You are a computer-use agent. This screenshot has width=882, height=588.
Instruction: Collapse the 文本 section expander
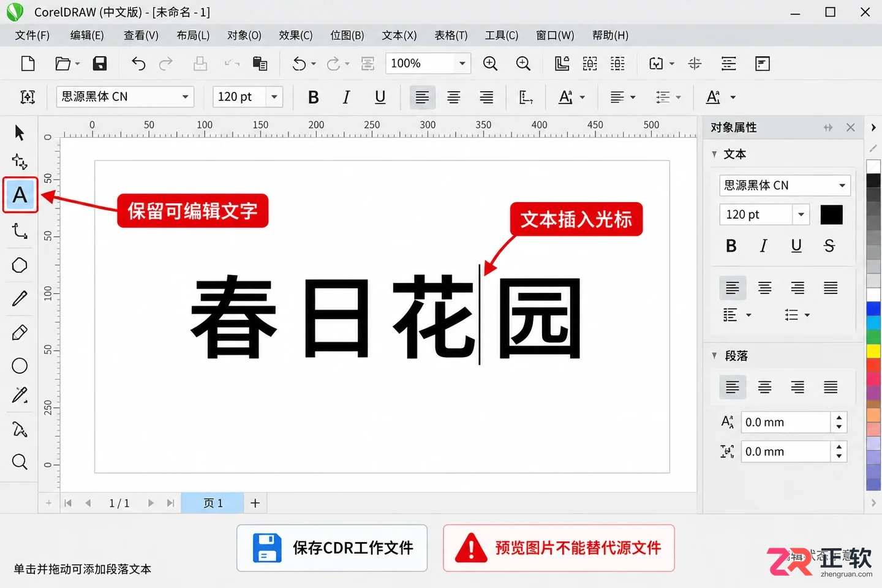click(x=714, y=154)
